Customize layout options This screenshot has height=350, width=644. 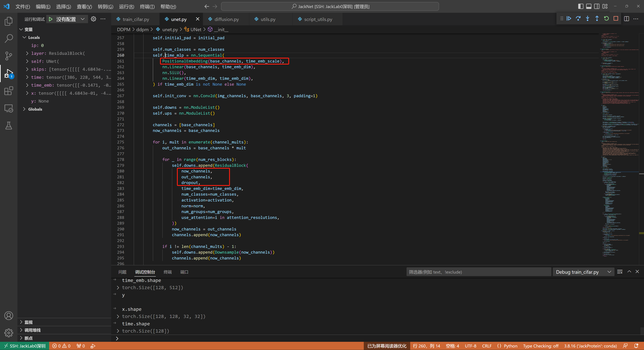(x=605, y=6)
